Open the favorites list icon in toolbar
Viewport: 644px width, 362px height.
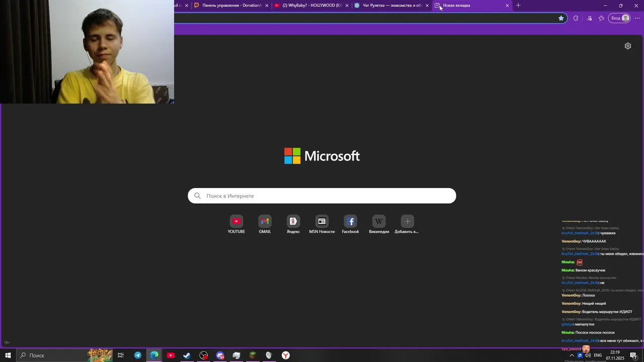601,18
